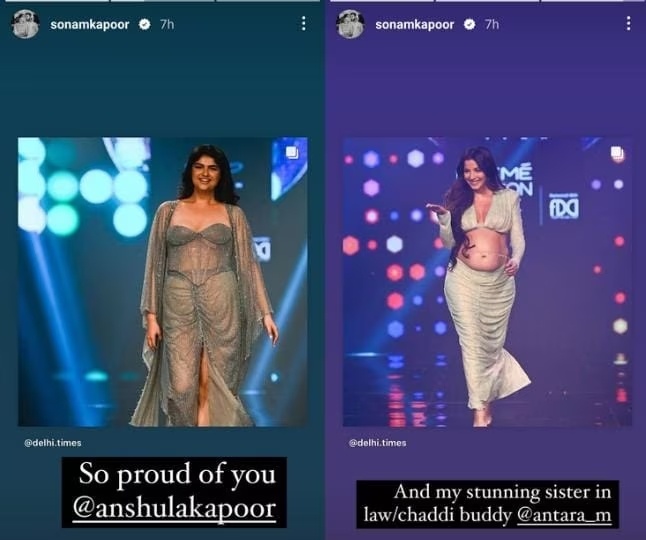Open three-dot options menu on left story

coord(304,24)
